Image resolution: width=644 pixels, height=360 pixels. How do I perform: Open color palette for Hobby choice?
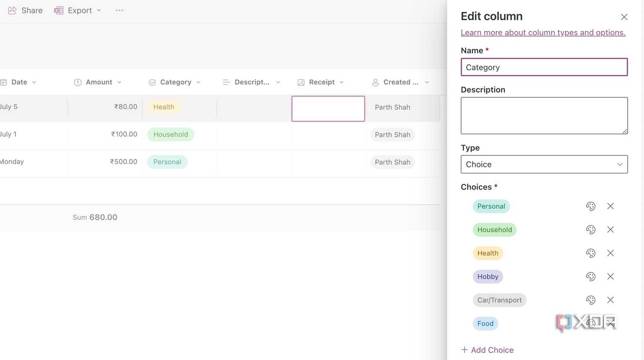pyautogui.click(x=591, y=277)
